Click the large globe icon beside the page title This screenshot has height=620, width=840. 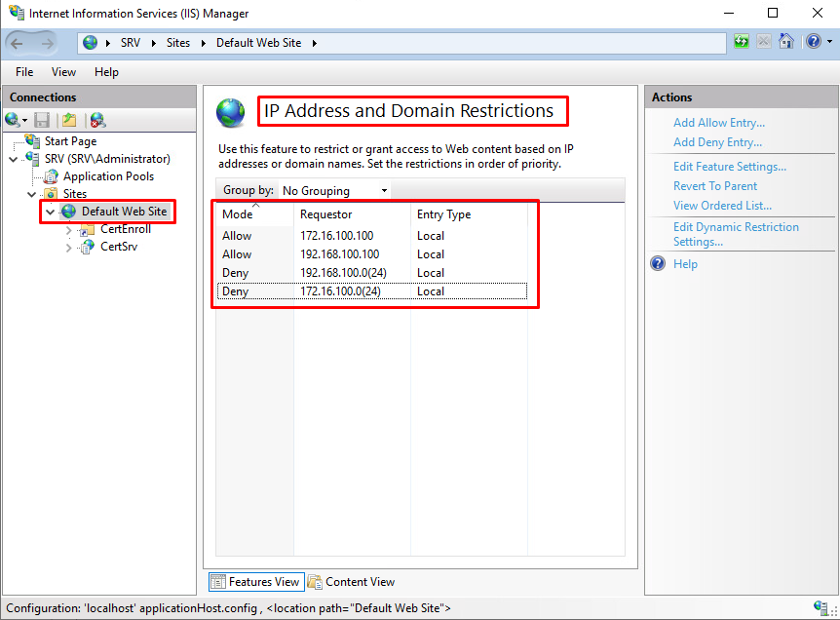click(231, 113)
